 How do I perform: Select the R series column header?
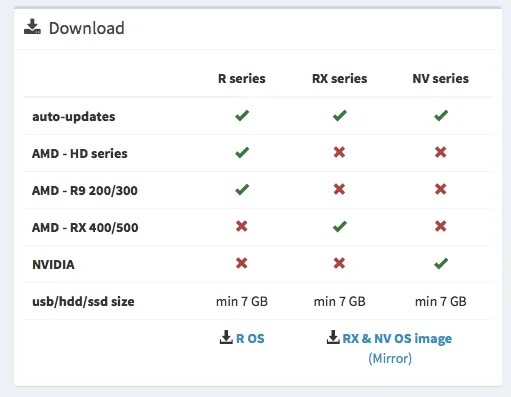click(x=242, y=79)
